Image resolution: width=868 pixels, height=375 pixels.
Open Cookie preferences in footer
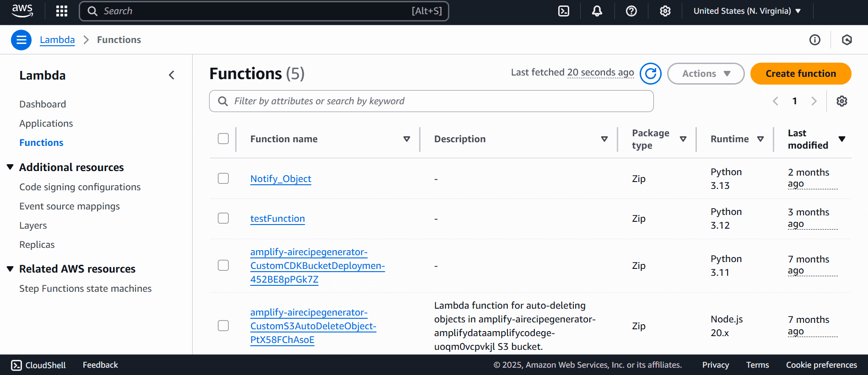821,365
